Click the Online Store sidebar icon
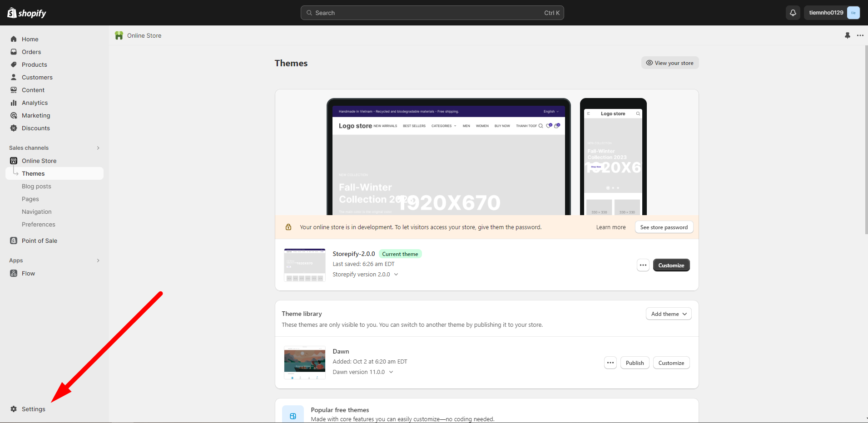 (x=14, y=161)
